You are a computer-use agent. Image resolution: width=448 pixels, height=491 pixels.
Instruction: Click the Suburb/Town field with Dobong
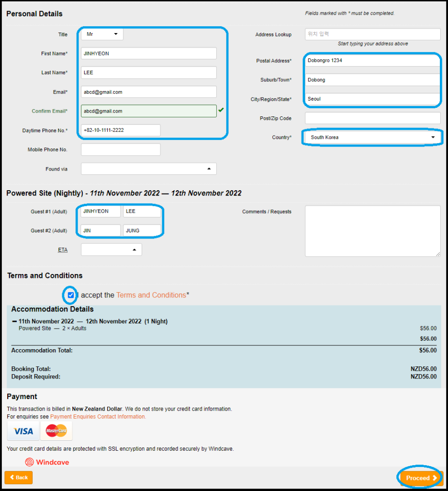pyautogui.click(x=372, y=80)
